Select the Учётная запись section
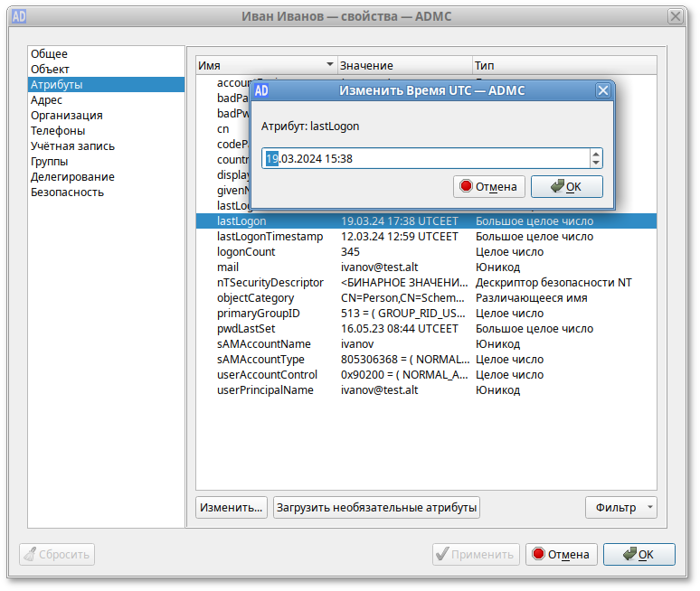The height and width of the screenshot is (591, 700). 72,145
